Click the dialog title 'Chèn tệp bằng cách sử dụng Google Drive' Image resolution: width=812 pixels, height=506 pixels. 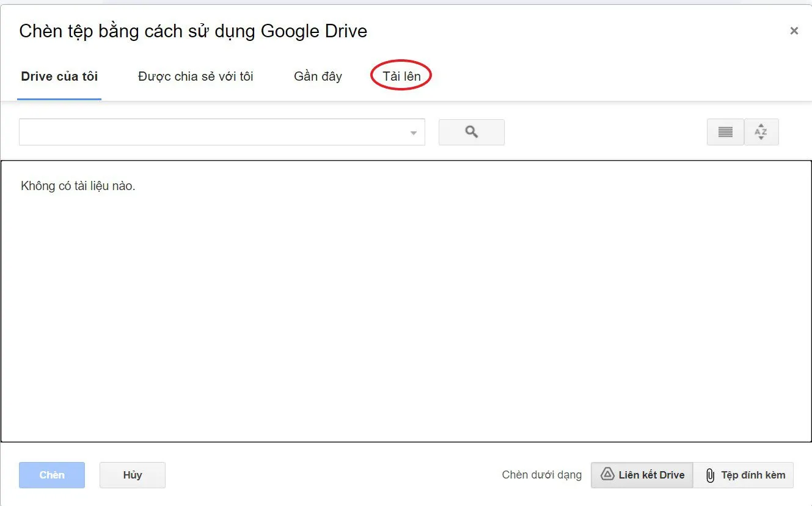coord(193,31)
